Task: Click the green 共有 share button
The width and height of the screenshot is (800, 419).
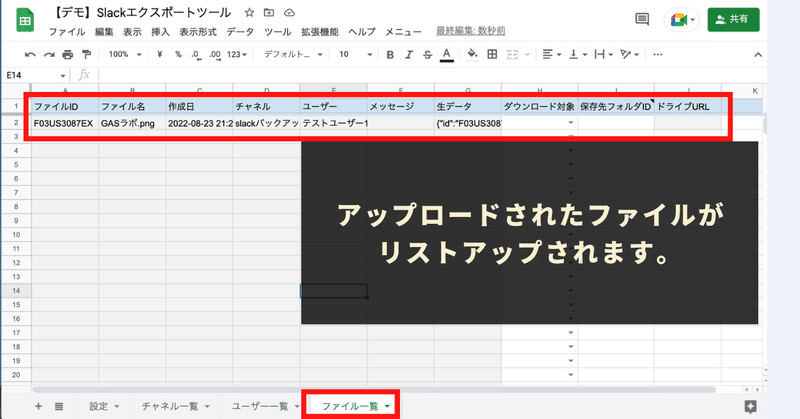Action: pos(733,19)
